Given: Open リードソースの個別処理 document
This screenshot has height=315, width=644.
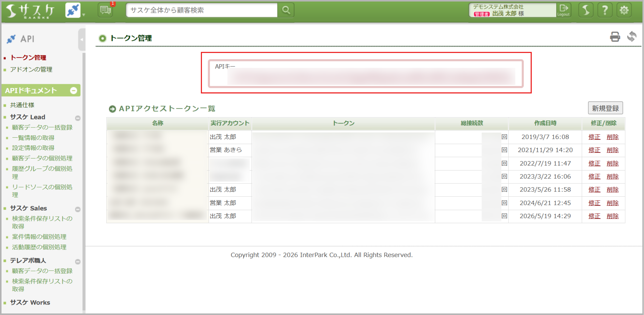Looking at the screenshot, I should pos(42,191).
